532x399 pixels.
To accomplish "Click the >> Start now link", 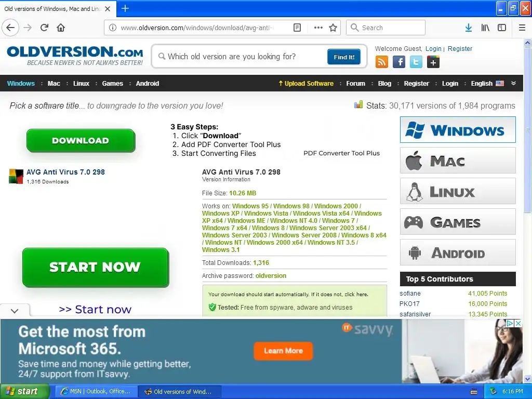I will pos(95,310).
